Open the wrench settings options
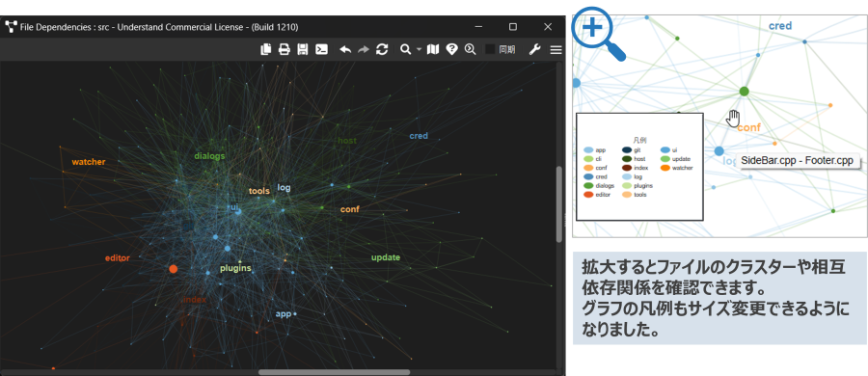Image resolution: width=868 pixels, height=376 pixels. [534, 49]
